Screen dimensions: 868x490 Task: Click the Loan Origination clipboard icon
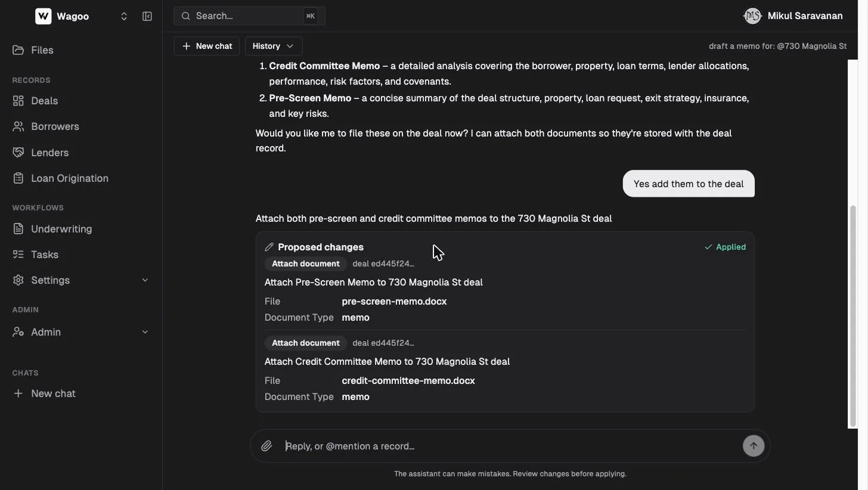pyautogui.click(x=18, y=178)
